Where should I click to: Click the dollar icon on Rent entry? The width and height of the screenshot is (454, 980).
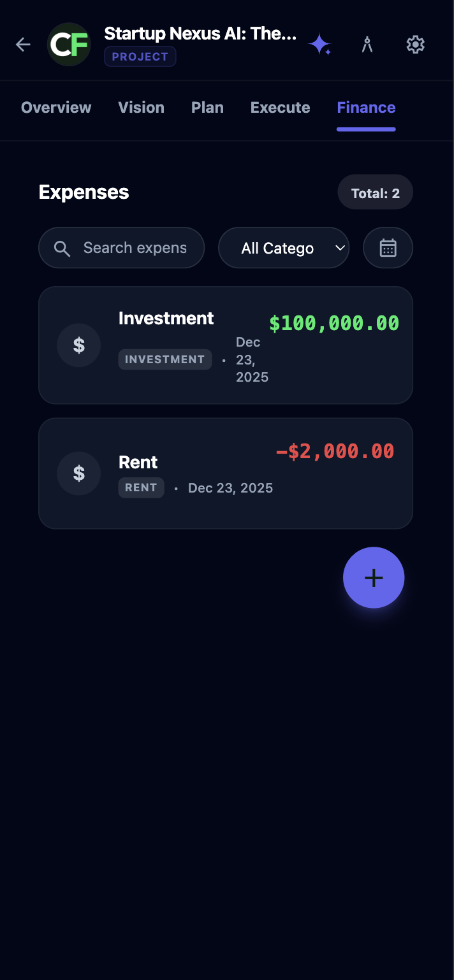(x=79, y=473)
